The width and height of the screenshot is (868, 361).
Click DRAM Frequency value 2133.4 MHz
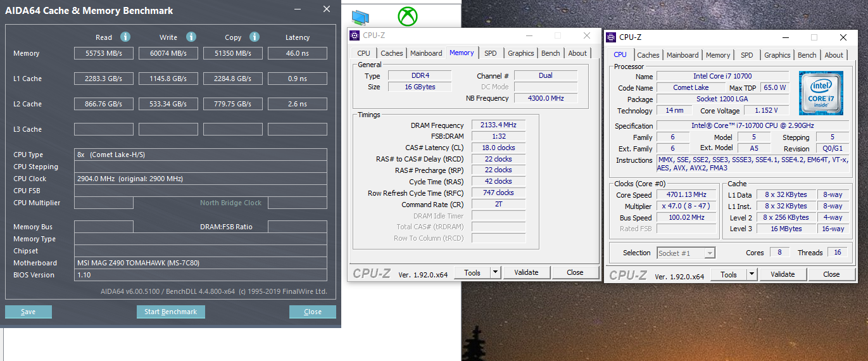[x=498, y=125]
